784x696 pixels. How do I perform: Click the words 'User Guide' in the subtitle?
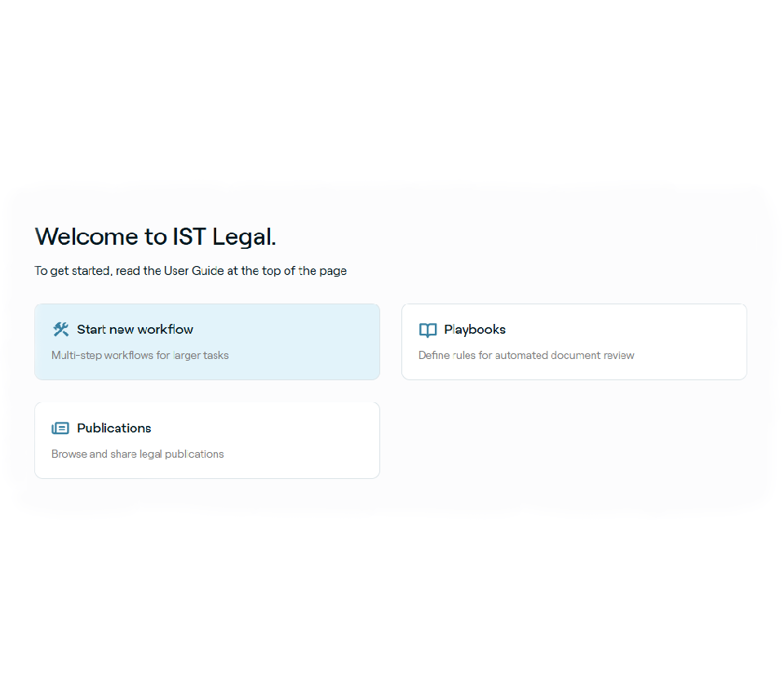(194, 271)
